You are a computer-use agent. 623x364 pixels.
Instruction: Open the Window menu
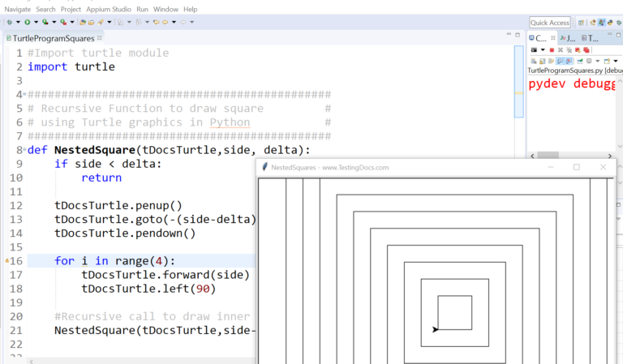pyautogui.click(x=165, y=9)
